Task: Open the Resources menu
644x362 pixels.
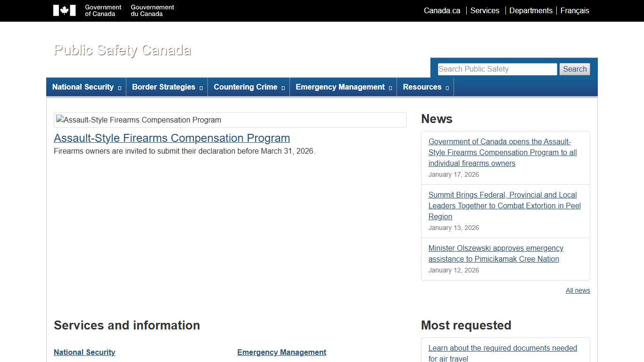Action: point(425,87)
